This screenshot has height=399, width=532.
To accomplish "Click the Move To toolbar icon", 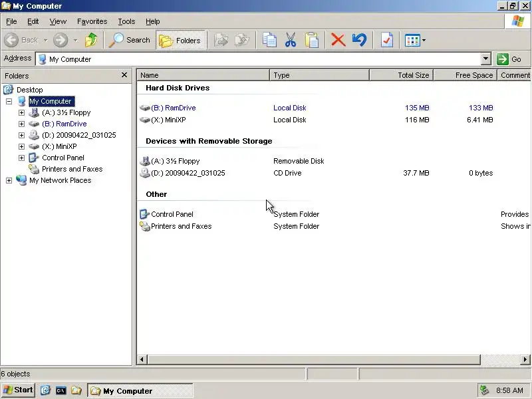I will [x=221, y=40].
